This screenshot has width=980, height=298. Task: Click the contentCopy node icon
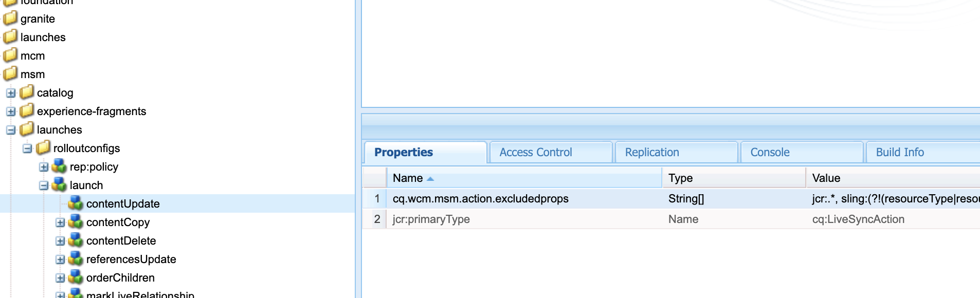[76, 222]
